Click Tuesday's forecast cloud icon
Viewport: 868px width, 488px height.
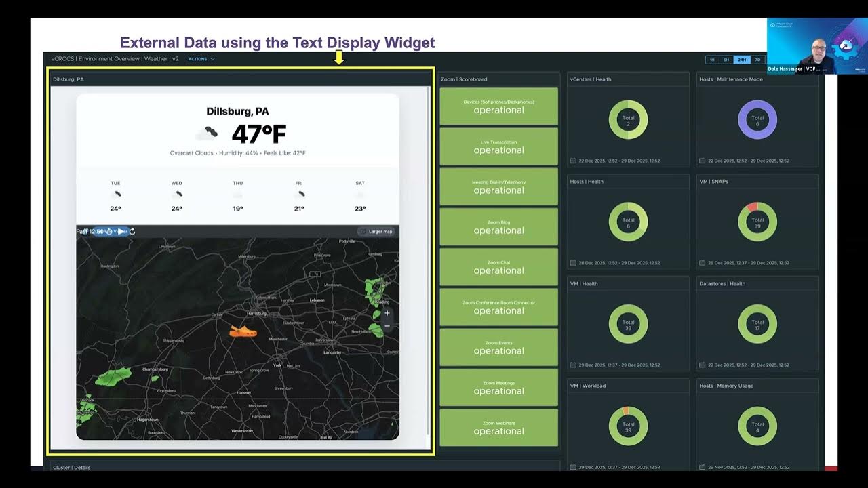(116, 195)
